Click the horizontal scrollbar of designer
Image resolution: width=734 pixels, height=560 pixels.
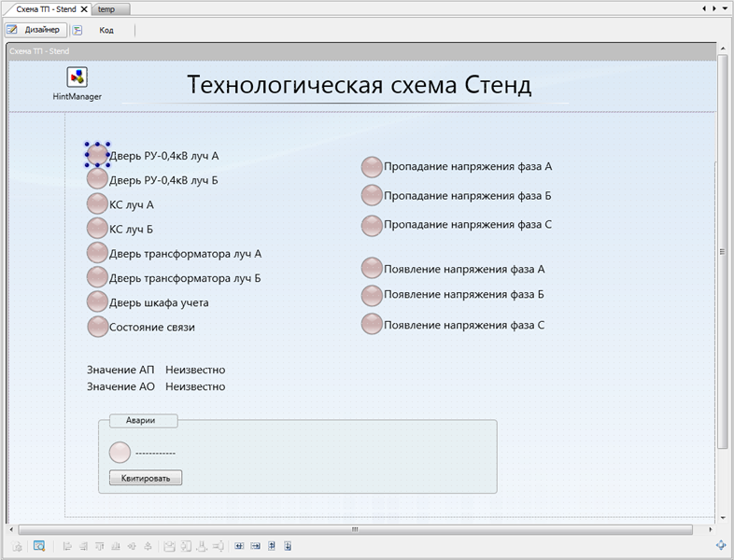pyautogui.click(x=355, y=529)
